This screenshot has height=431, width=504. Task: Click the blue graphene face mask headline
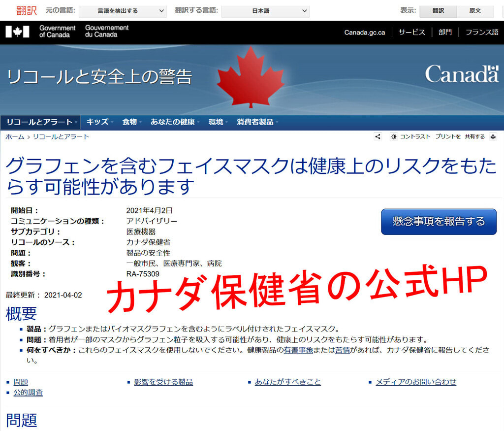coord(252,176)
